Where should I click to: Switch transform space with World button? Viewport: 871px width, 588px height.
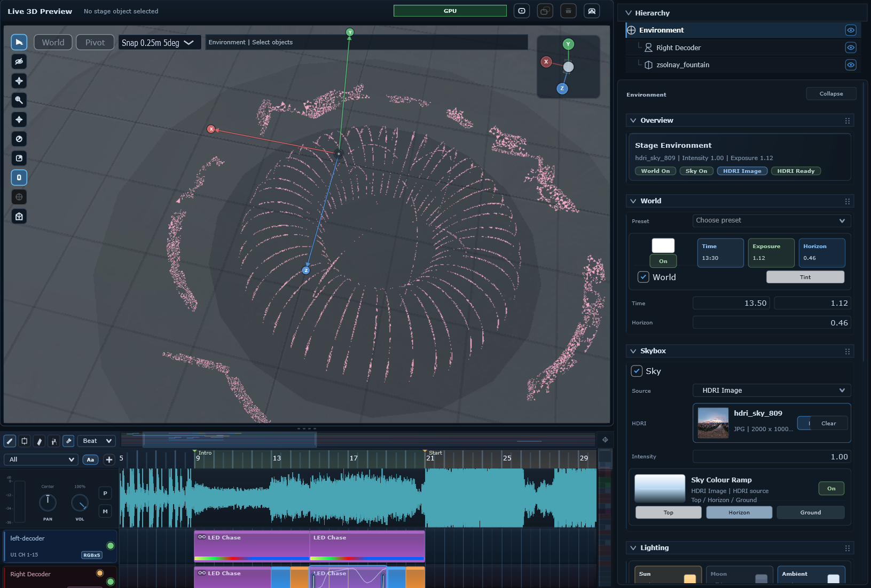coord(53,42)
